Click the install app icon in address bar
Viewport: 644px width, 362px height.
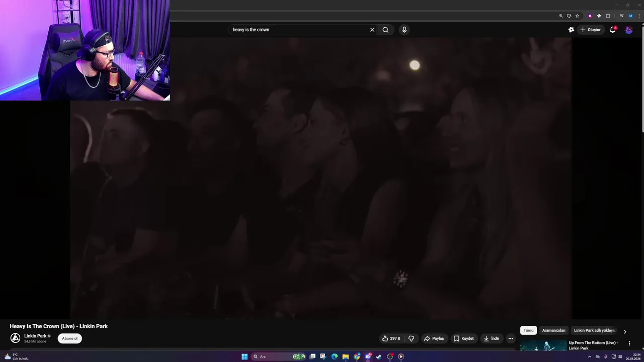pos(569,16)
